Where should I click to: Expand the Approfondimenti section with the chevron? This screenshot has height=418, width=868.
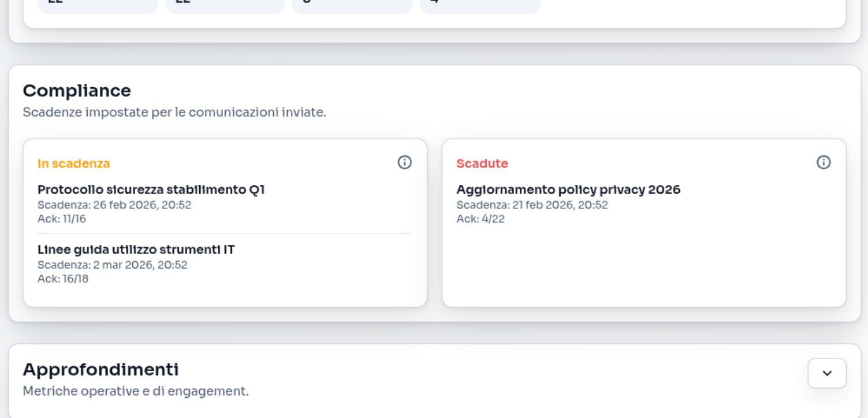(827, 373)
